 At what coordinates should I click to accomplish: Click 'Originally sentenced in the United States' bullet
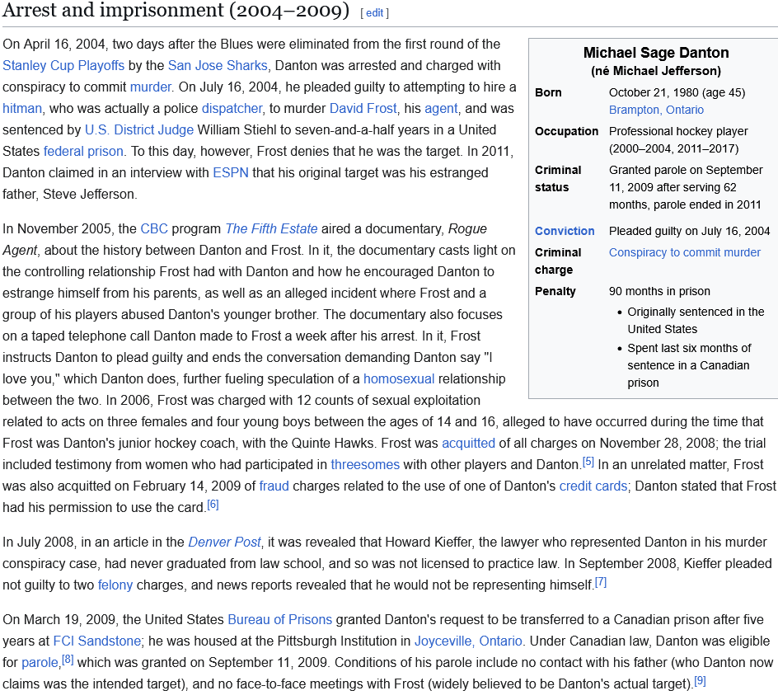[696, 320]
